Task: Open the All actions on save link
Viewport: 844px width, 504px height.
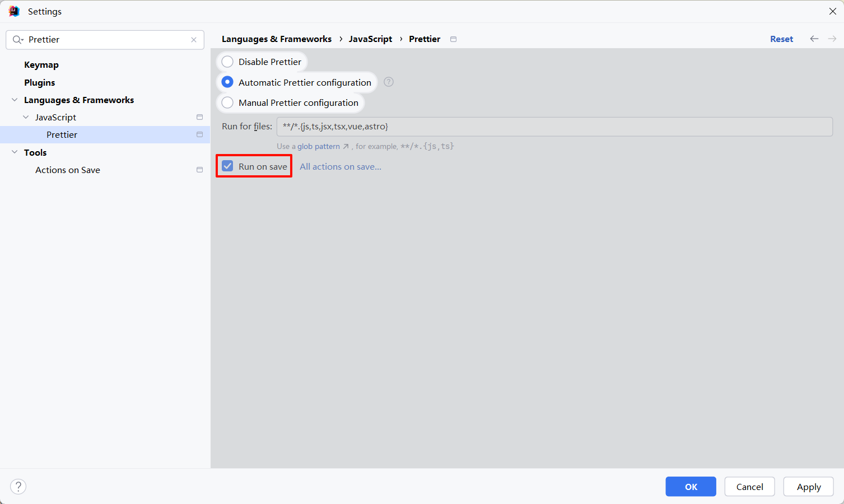Action: (x=340, y=166)
